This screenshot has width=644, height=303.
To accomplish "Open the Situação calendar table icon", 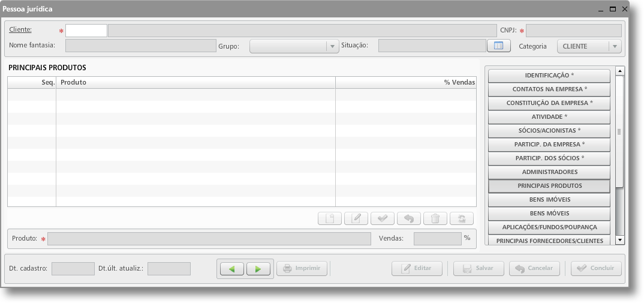I will click(x=499, y=46).
